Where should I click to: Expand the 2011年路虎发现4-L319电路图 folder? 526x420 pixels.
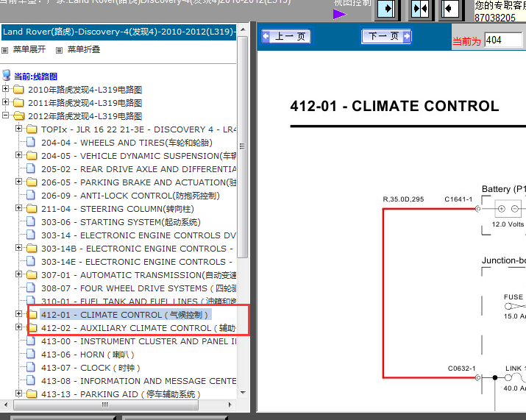coord(5,102)
